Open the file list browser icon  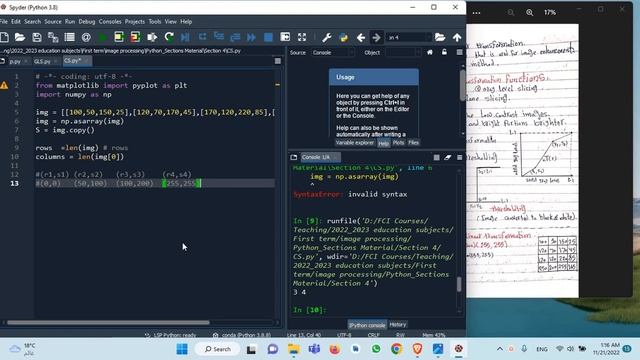(x=69, y=38)
